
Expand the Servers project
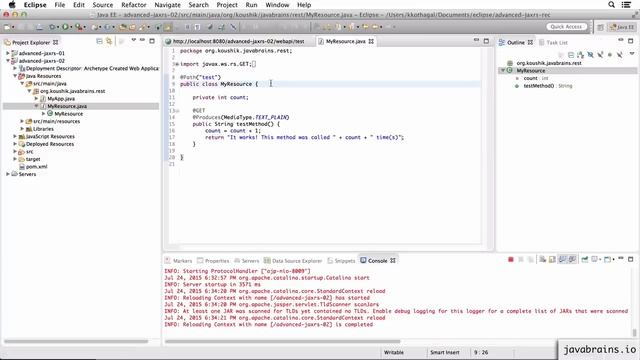tap(8, 174)
